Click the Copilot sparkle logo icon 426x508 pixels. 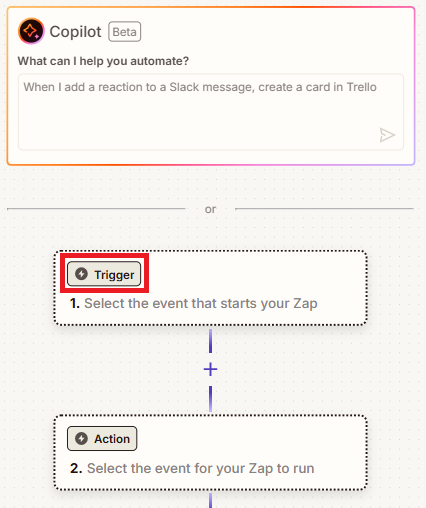tap(31, 31)
